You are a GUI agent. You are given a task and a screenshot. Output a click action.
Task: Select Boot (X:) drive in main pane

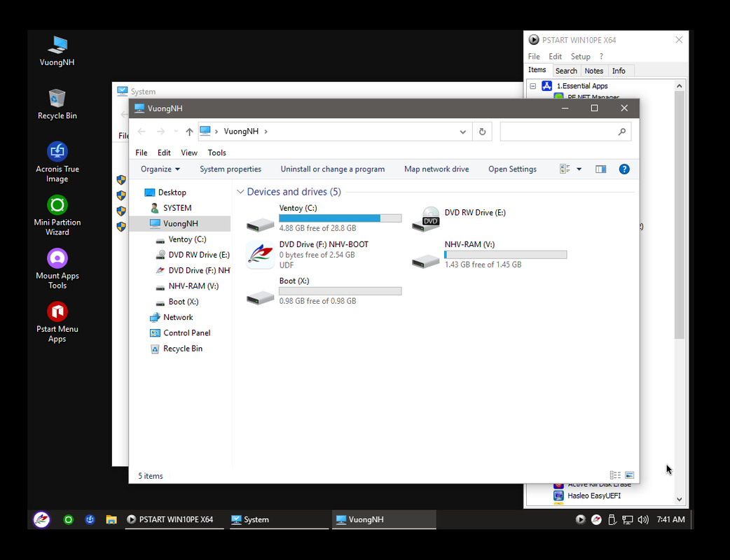(x=324, y=290)
